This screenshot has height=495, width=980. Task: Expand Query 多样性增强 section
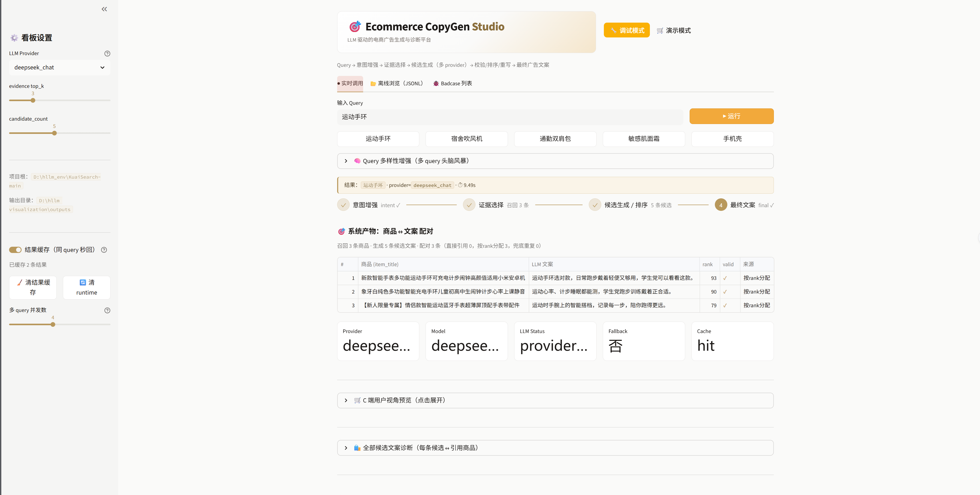tap(555, 161)
